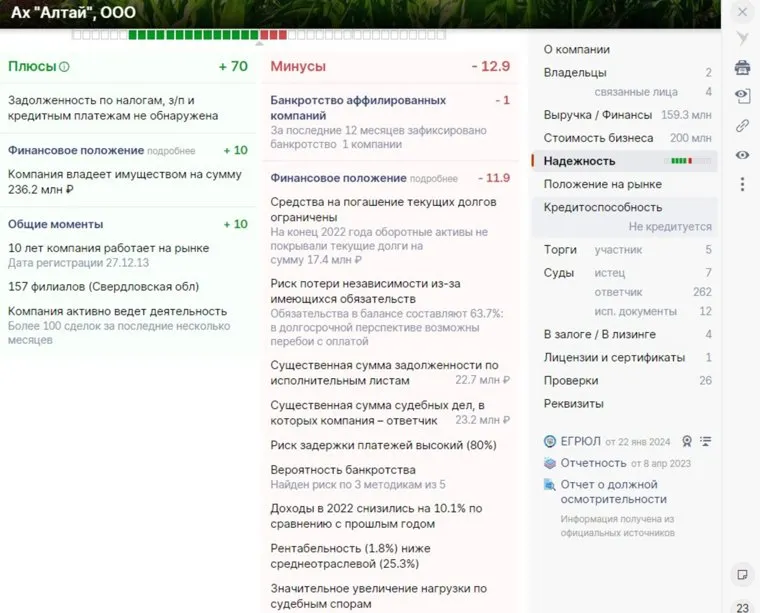Toggle the eye watch icon in right toolbar

(x=742, y=155)
